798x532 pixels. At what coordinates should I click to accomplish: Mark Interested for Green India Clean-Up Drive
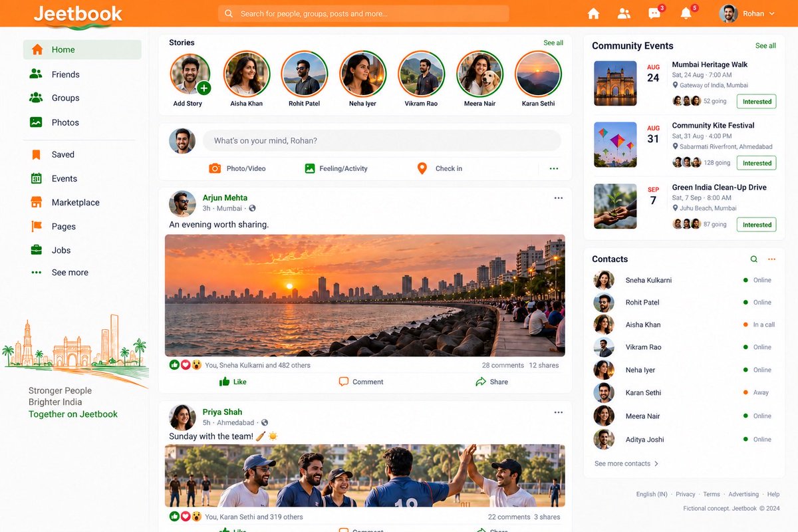tap(757, 225)
